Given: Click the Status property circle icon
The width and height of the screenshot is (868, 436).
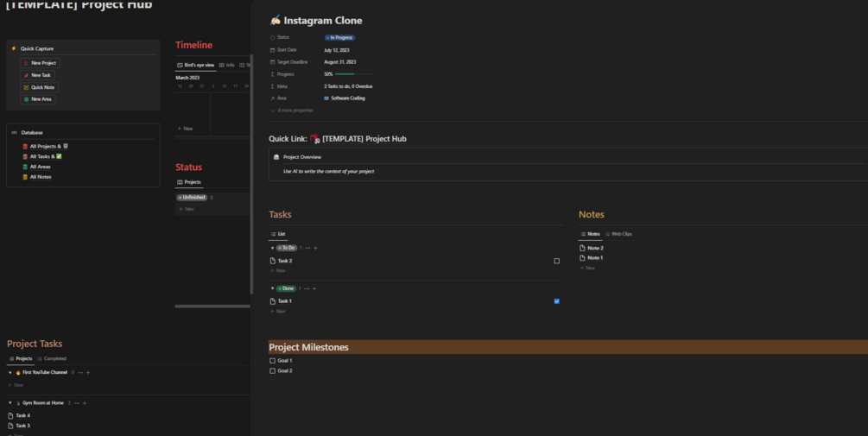Looking at the screenshot, I should [272, 38].
